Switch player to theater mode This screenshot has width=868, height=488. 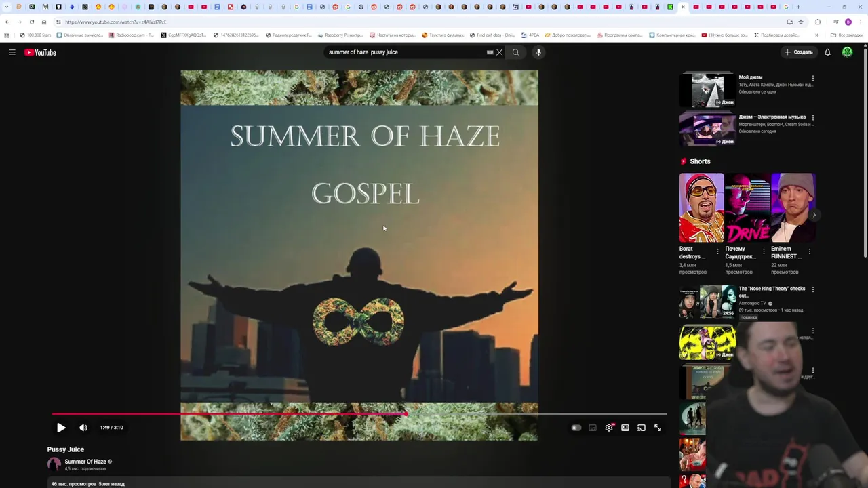click(625, 428)
